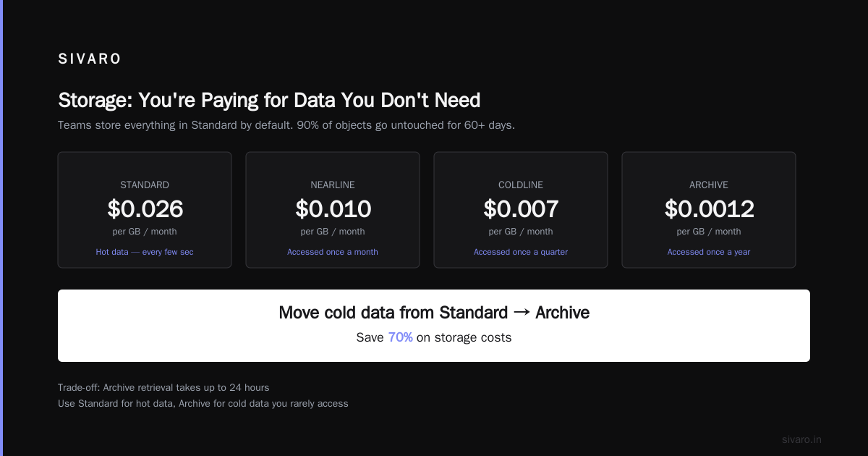Select the Archive storage pricing card
868x456 pixels.
tap(709, 210)
